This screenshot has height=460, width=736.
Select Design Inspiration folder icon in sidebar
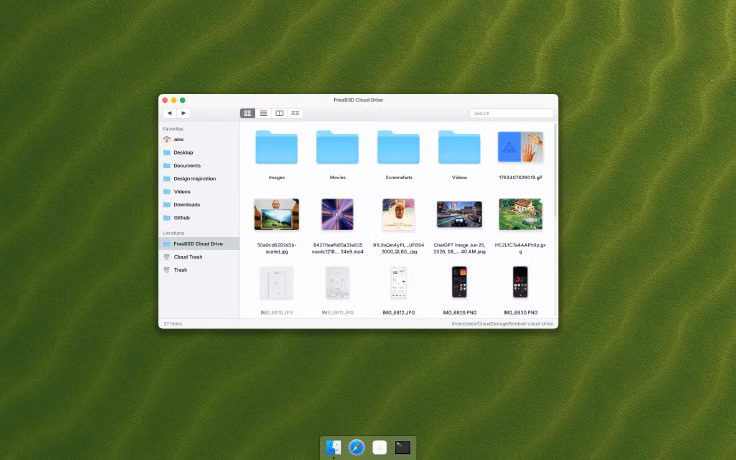coord(167,179)
